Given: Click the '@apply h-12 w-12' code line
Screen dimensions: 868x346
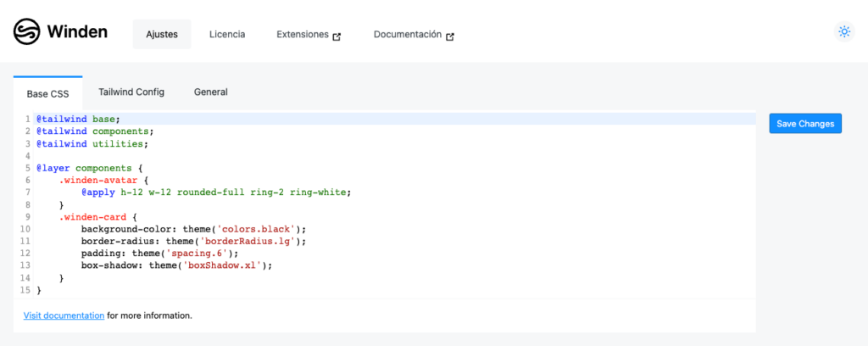Looking at the screenshot, I should pyautogui.click(x=216, y=193).
